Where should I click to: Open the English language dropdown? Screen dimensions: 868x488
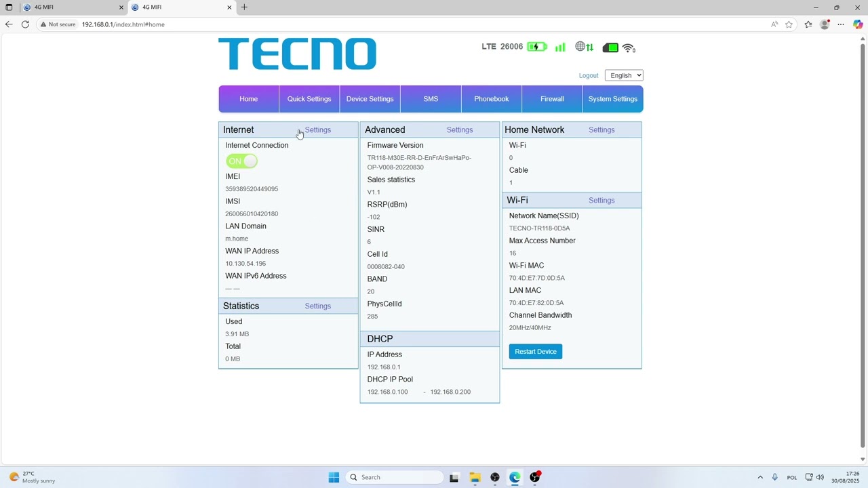click(624, 75)
